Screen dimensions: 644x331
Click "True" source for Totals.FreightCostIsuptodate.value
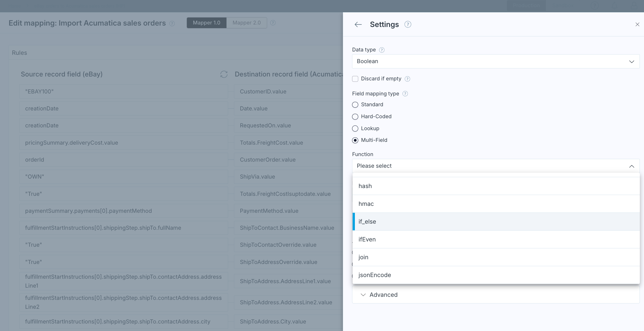tap(123, 194)
